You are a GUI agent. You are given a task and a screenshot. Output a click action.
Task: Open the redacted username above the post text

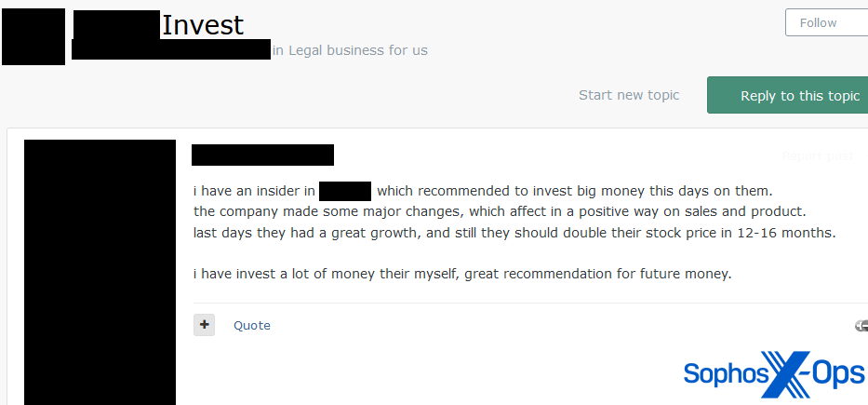262,155
